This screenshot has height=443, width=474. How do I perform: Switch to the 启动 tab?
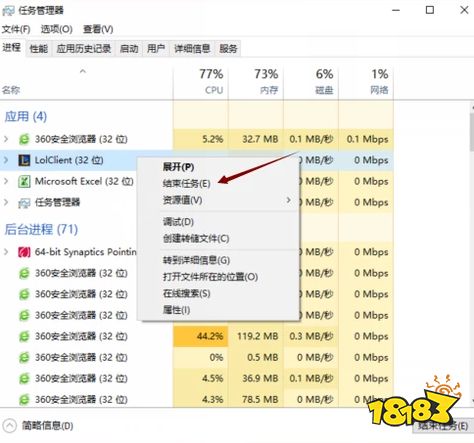(x=129, y=49)
